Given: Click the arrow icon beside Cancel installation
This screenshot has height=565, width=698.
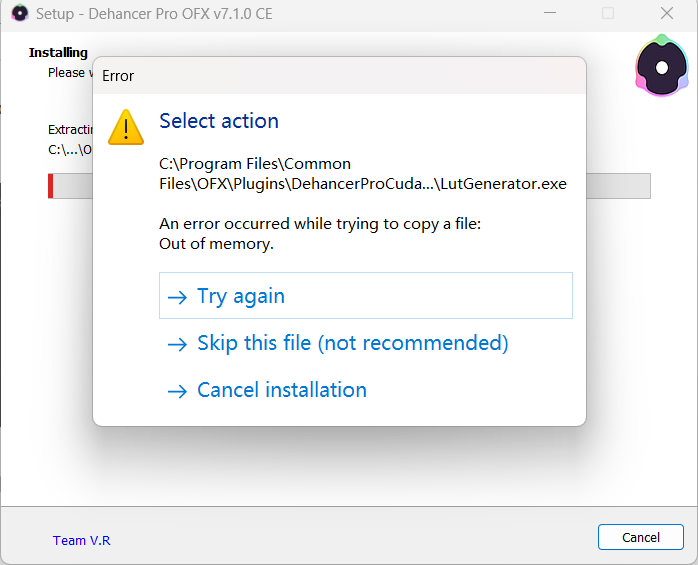Looking at the screenshot, I should (178, 391).
